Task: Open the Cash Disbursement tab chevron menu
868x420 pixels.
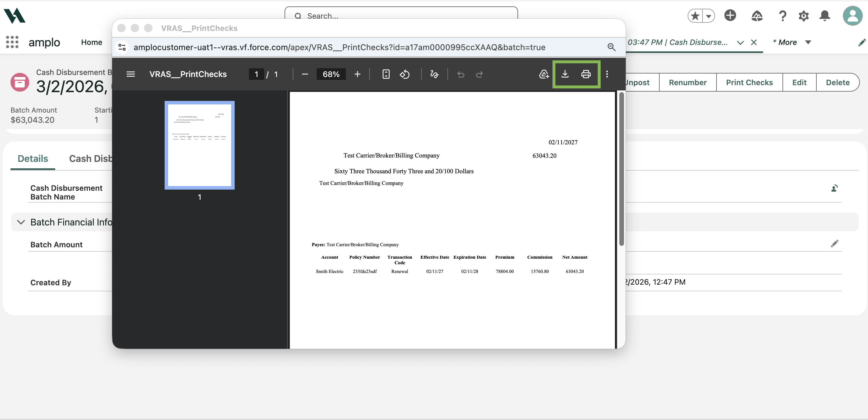Action: [x=740, y=43]
